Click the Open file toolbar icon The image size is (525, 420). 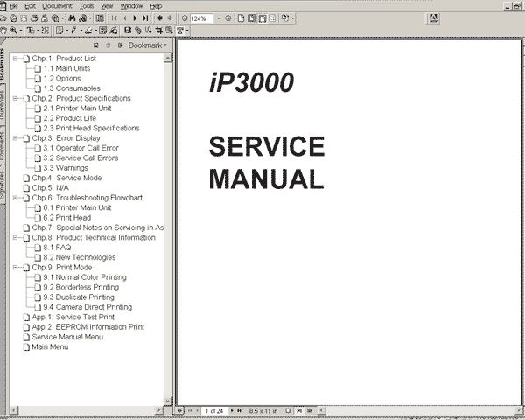pyautogui.click(x=3, y=18)
